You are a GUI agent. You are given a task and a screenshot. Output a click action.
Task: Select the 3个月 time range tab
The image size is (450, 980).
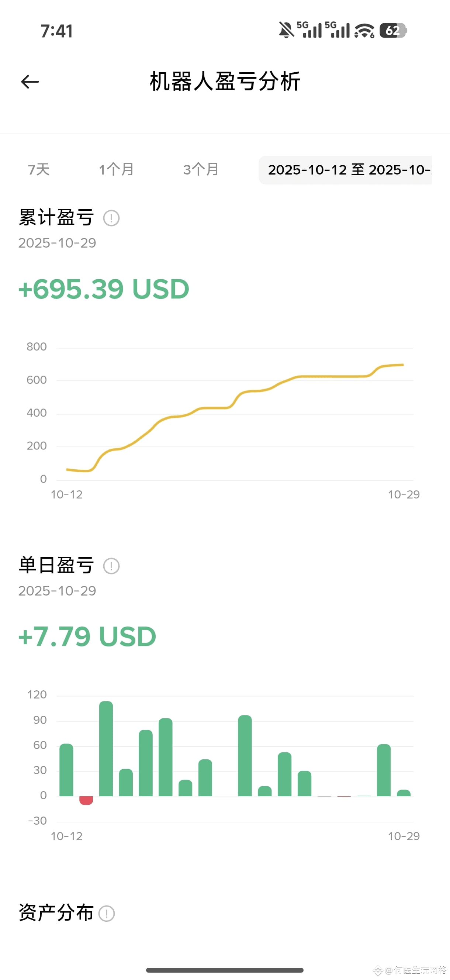point(201,170)
